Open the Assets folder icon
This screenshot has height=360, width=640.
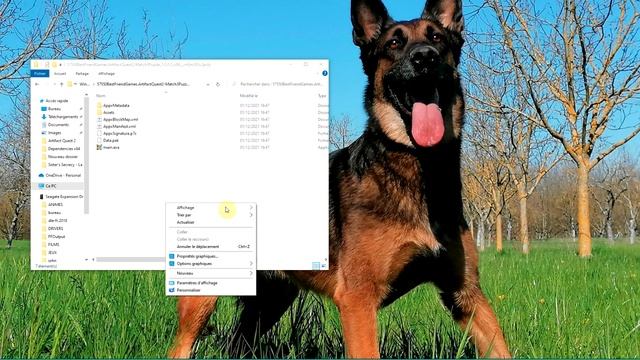(x=99, y=112)
